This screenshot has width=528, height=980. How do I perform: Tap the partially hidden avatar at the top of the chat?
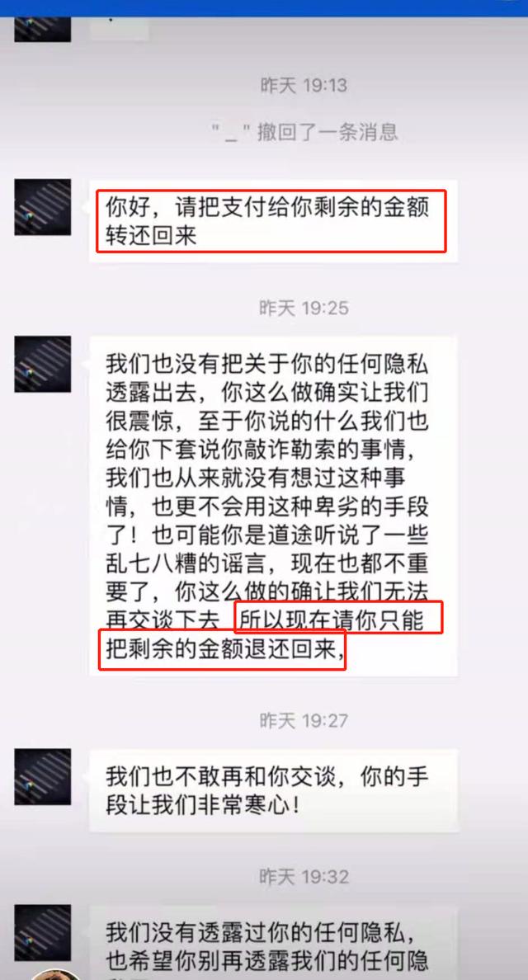43,30
